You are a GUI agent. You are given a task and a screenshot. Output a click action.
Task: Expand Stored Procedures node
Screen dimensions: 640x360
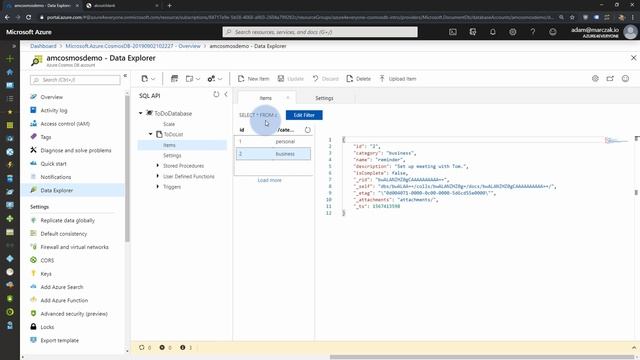point(158,165)
